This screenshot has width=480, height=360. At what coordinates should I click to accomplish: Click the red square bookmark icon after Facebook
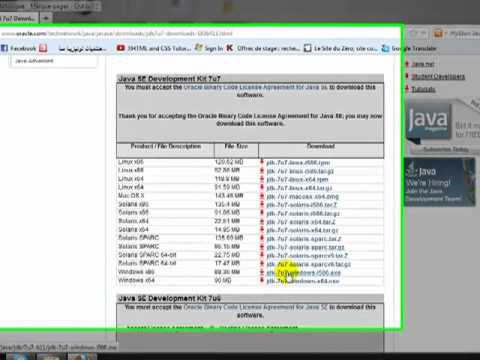coord(43,48)
